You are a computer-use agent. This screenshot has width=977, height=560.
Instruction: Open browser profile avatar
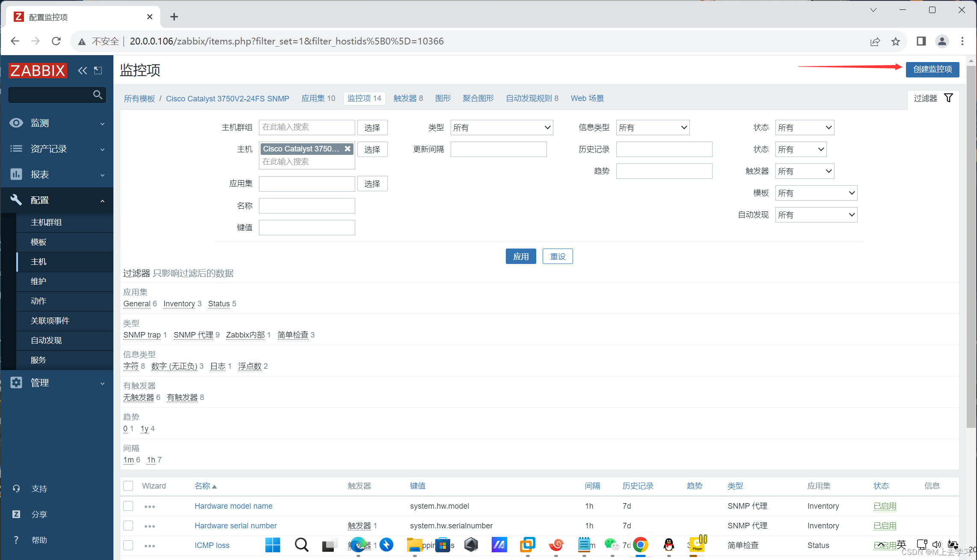click(x=942, y=41)
